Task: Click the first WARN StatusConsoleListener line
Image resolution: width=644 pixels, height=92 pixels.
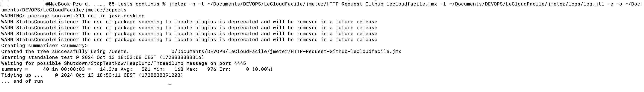Action: click(x=189, y=22)
